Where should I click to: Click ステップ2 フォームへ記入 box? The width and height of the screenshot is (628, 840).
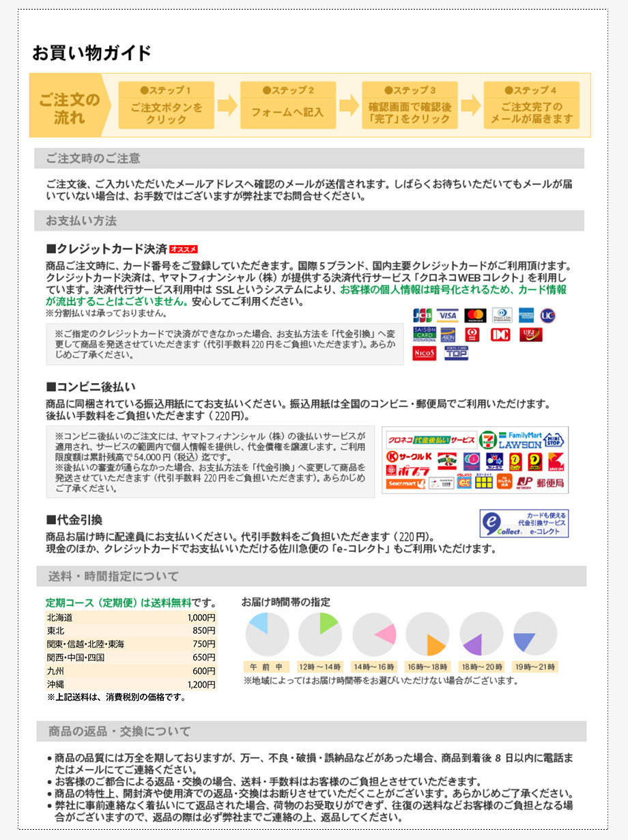click(x=287, y=105)
